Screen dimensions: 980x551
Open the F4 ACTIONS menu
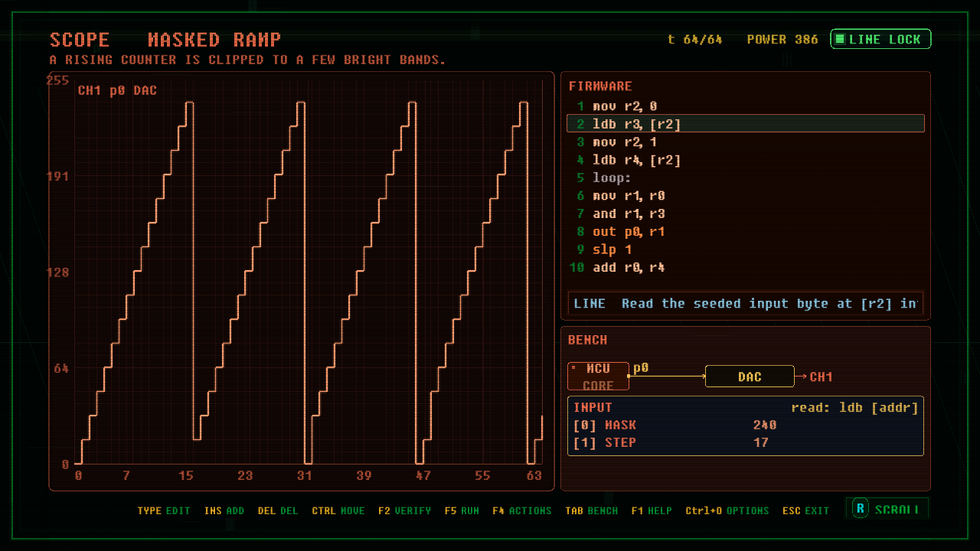(x=522, y=510)
